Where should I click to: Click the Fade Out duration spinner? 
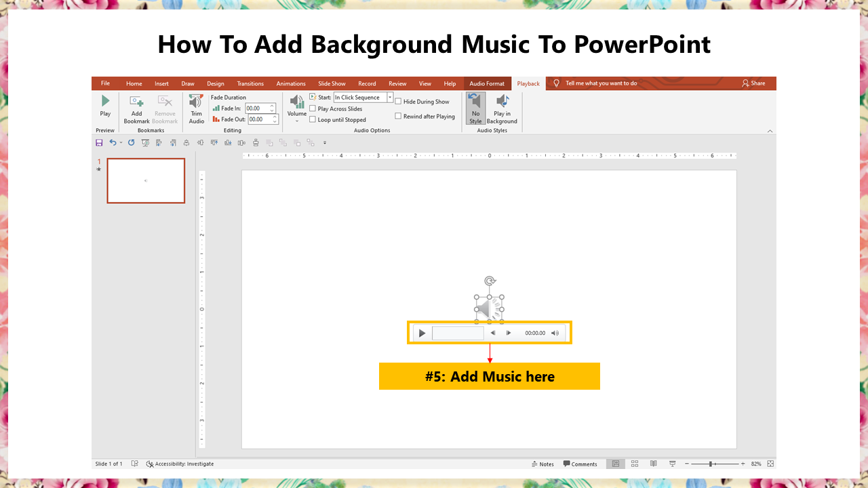pos(275,119)
